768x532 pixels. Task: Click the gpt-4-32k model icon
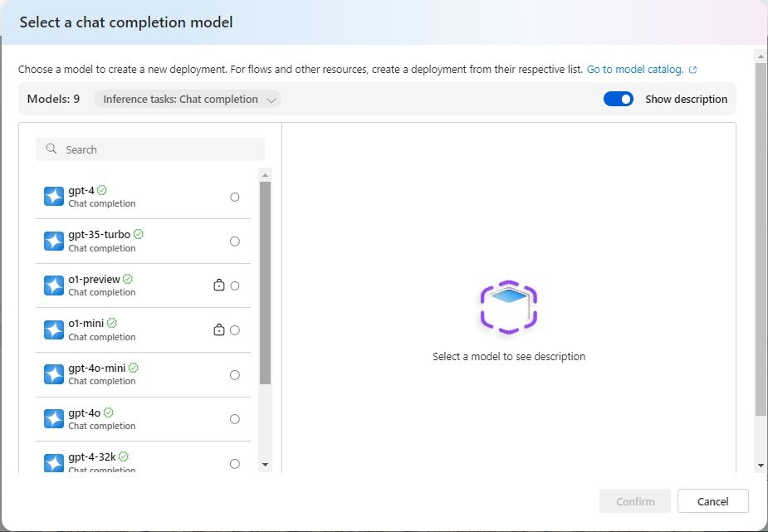[54, 463]
